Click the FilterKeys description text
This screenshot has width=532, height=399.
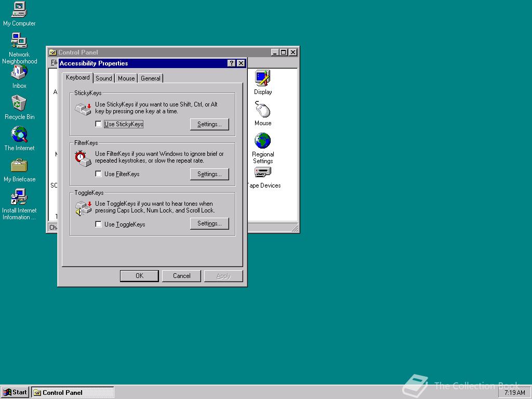tap(159, 157)
